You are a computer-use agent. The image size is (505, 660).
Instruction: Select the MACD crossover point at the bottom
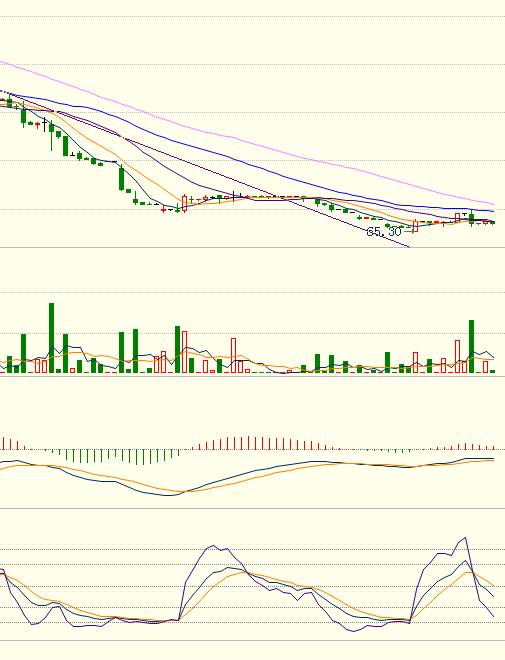[183, 492]
